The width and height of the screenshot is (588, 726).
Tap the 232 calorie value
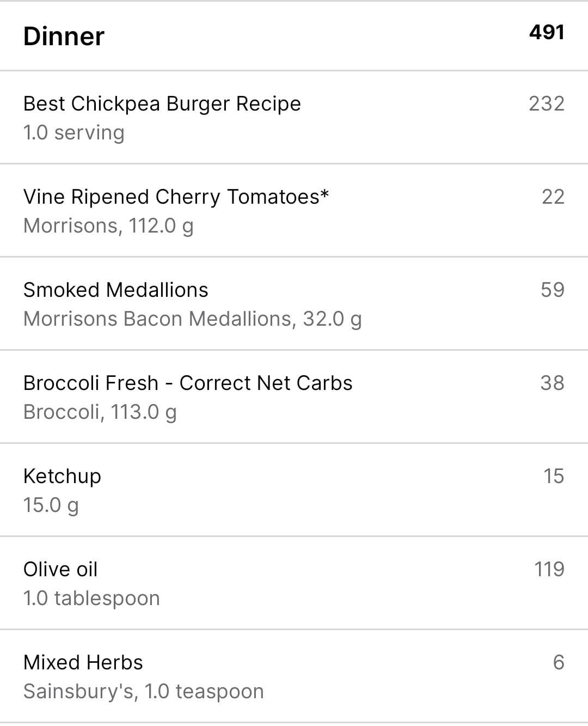tap(547, 103)
